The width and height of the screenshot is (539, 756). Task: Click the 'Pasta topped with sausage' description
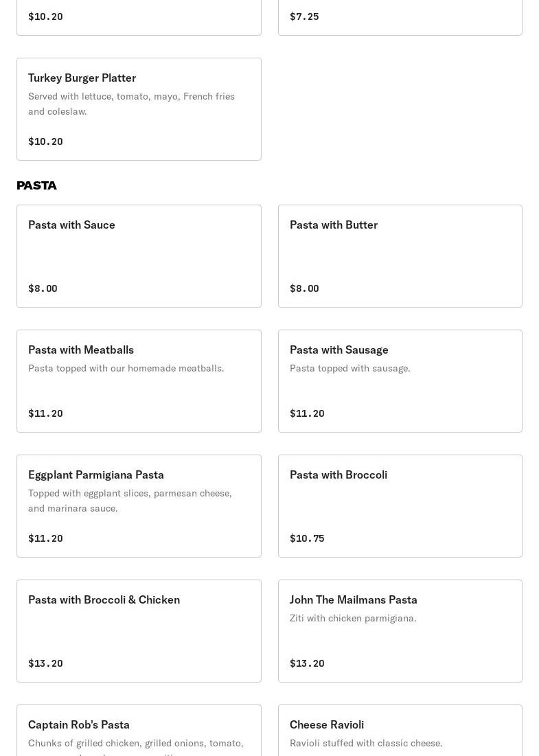tap(349, 369)
